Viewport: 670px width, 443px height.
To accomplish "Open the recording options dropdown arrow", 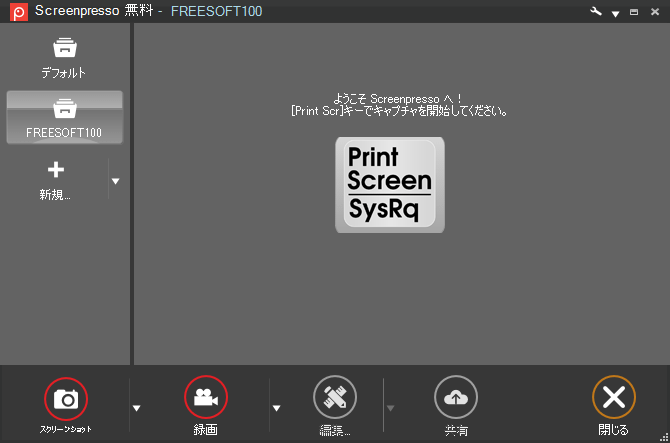I will tap(276, 408).
